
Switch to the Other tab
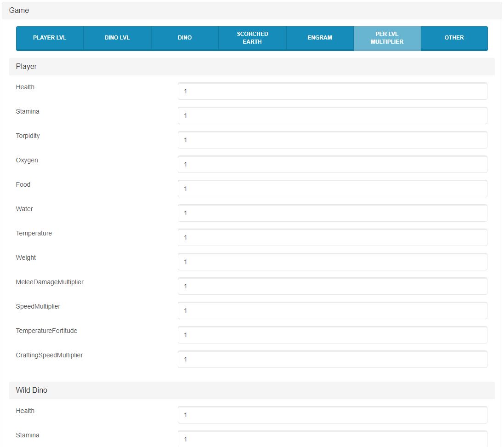coord(454,38)
